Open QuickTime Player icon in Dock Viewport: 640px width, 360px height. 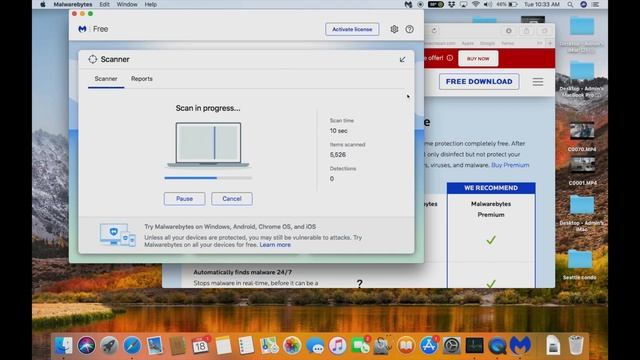[497, 346]
